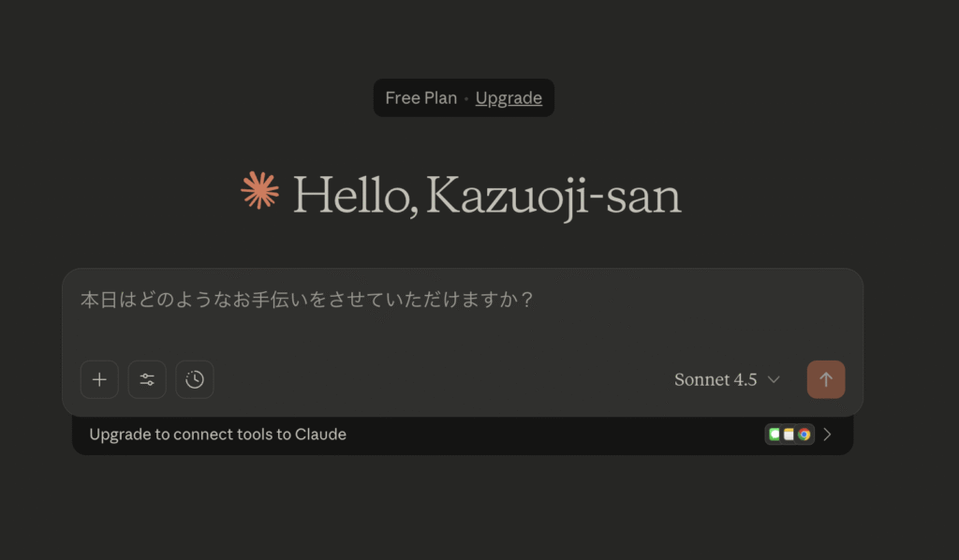Click the Chrome icon in the connect banner
The image size is (959, 560).
tap(804, 435)
